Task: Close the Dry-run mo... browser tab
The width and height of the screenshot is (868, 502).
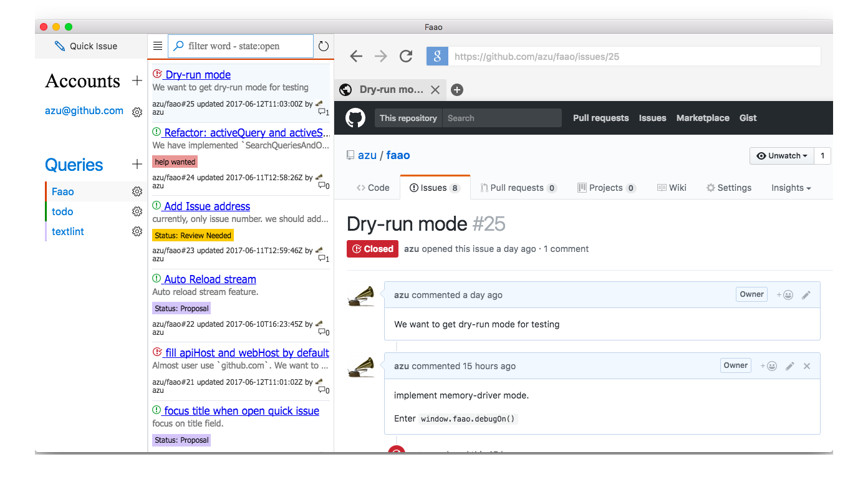Action: [x=435, y=90]
